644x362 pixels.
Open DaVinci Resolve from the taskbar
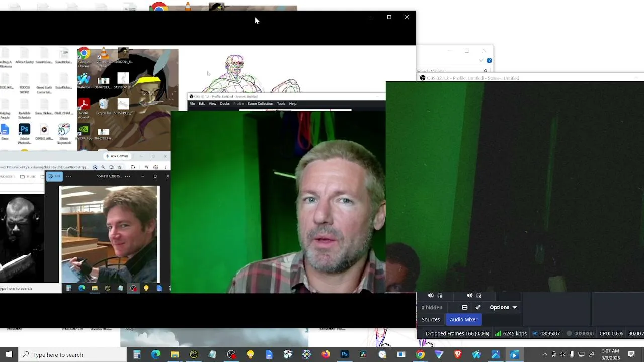tap(363, 355)
